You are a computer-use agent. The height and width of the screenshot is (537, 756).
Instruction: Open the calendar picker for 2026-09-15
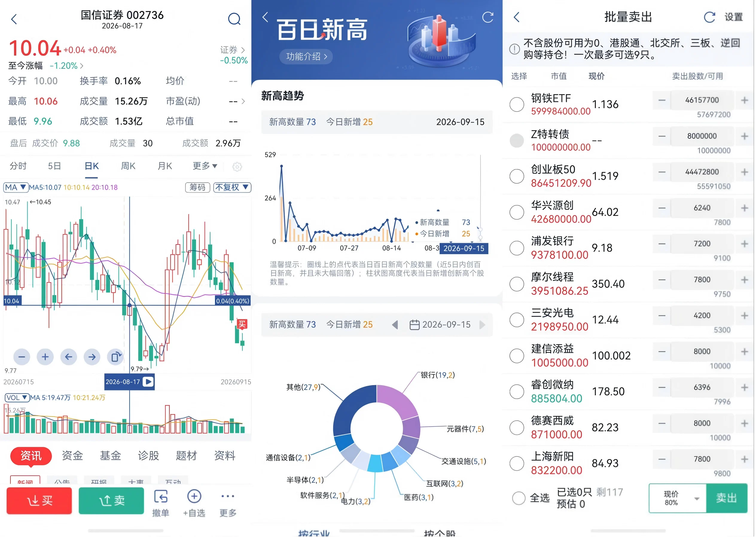point(440,325)
